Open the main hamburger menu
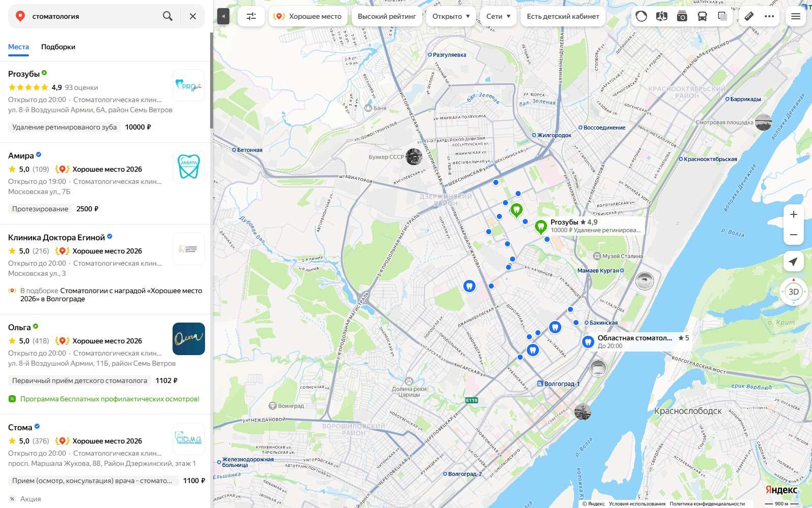812x508 pixels. pos(796,16)
